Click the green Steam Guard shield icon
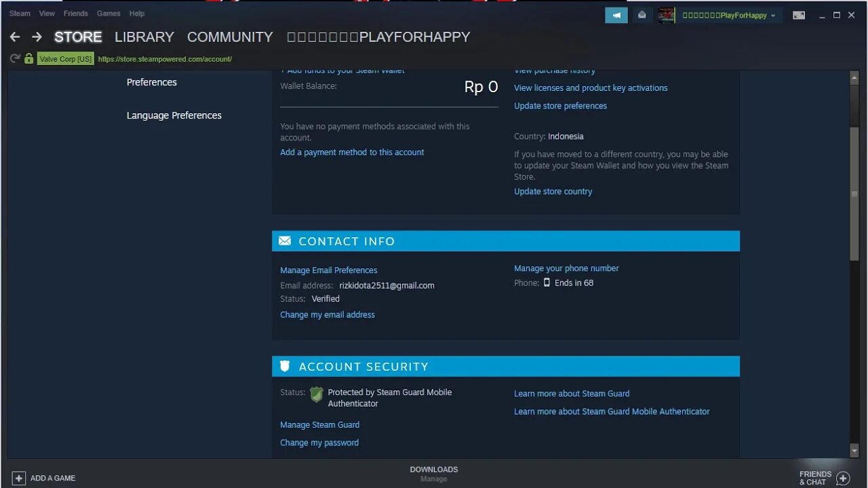The height and width of the screenshot is (488, 868). click(316, 394)
